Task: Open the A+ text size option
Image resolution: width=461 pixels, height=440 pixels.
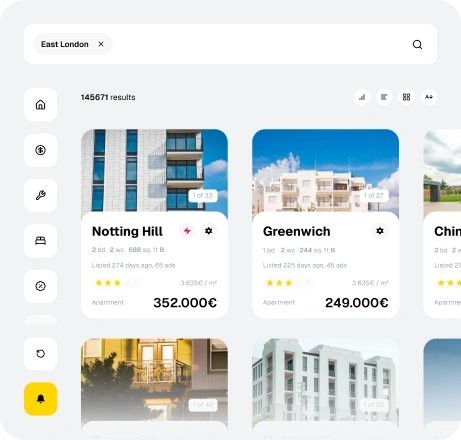Action: click(x=429, y=97)
